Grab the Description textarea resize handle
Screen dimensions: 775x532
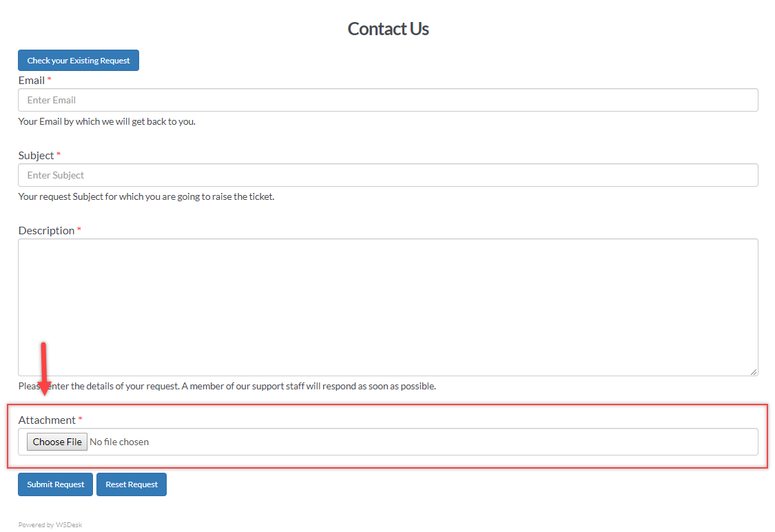(753, 372)
